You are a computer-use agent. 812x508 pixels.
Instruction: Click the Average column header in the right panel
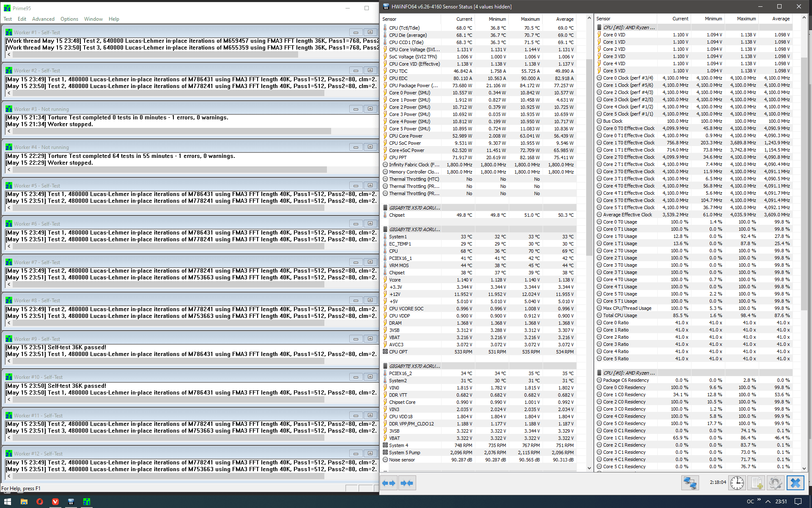[x=781, y=19]
